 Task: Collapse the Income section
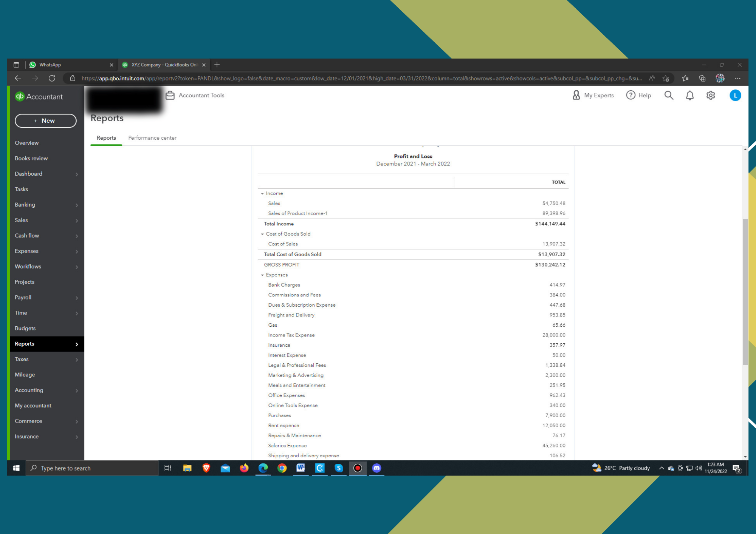pyautogui.click(x=262, y=193)
